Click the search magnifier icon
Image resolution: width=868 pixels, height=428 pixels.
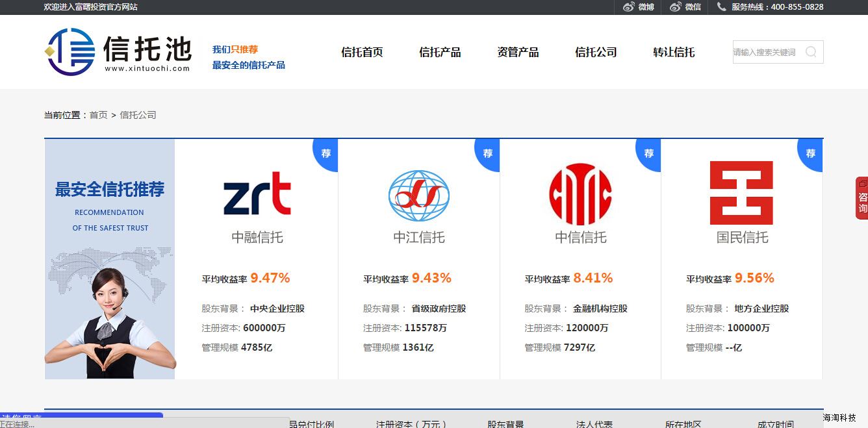tap(811, 52)
